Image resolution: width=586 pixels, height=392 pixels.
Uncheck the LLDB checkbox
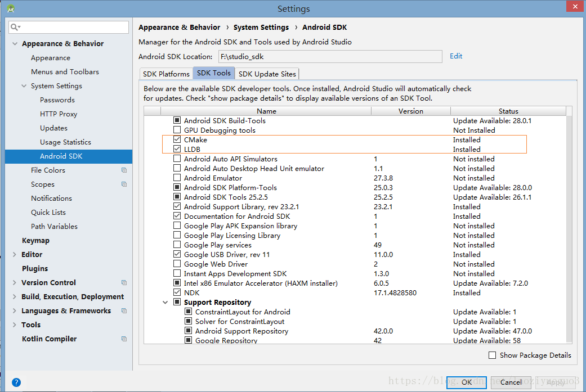coord(177,149)
